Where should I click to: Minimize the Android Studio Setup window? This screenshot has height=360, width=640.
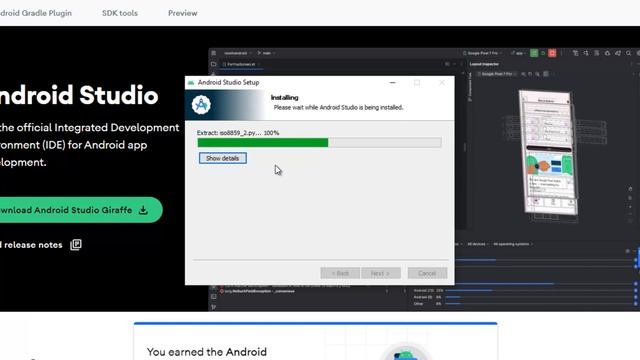coord(393,82)
